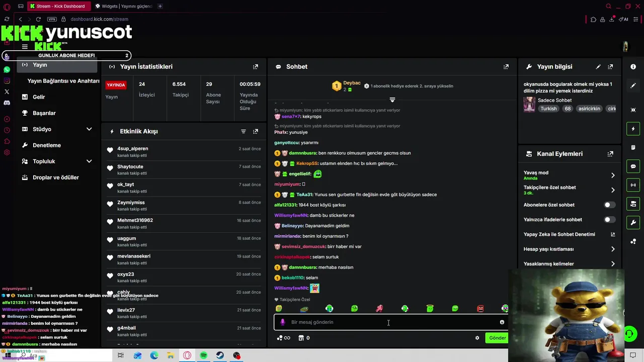Pop out the Yayın İstatistikleri panel

pos(256,66)
